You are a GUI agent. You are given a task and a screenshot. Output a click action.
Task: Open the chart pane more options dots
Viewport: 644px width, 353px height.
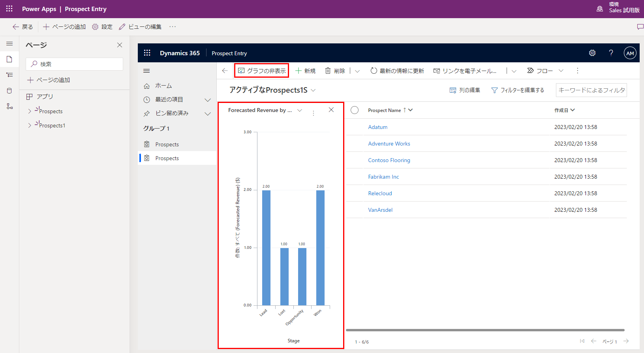[314, 113]
